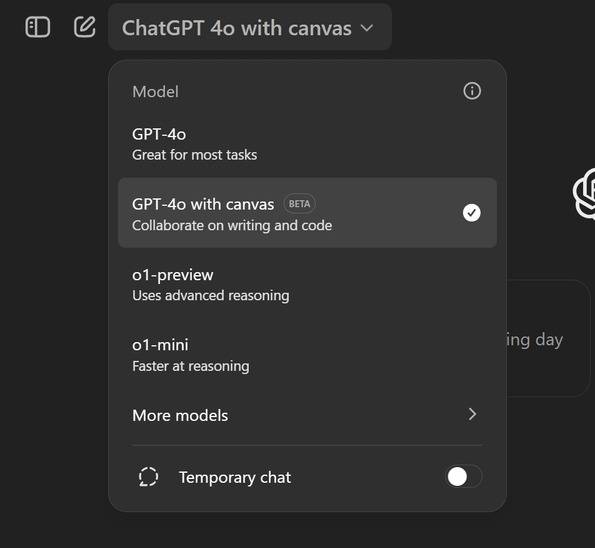The height and width of the screenshot is (548, 595).
Task: Switch to o1-mini model
Action: (x=307, y=355)
